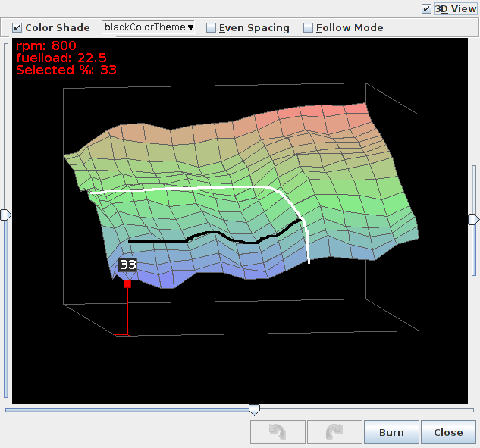
Task: Click the redo arrow button
Action: (x=334, y=432)
